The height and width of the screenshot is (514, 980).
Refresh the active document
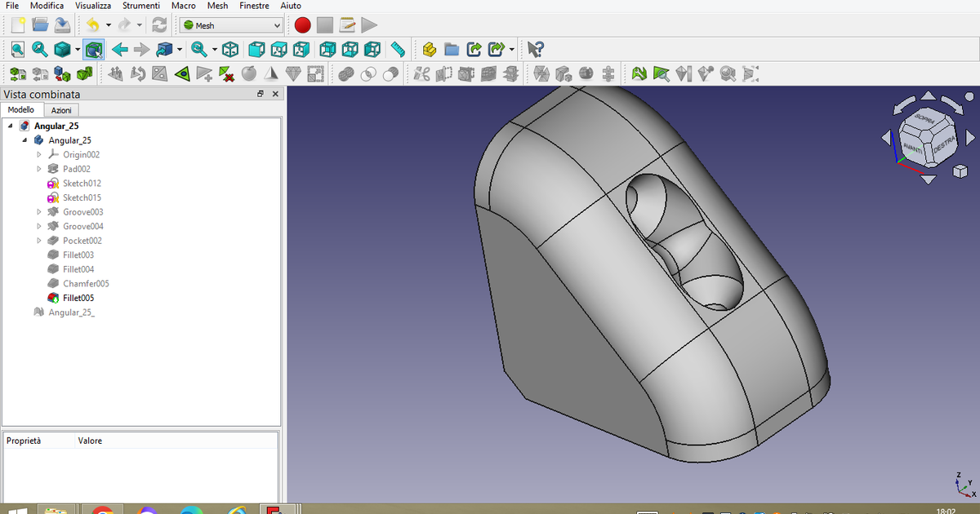click(x=158, y=24)
